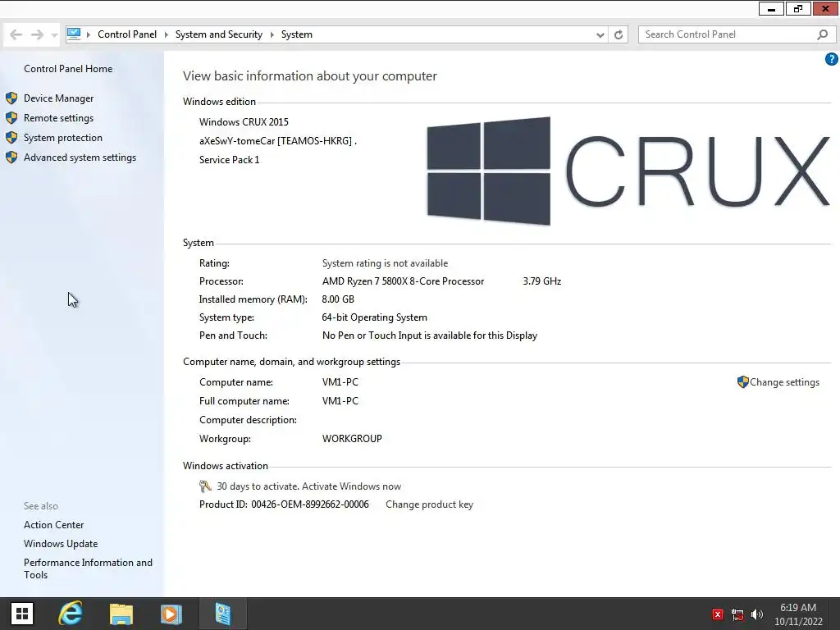Viewport: 840px width, 630px height.
Task: Minimize the System window
Action: click(771, 8)
